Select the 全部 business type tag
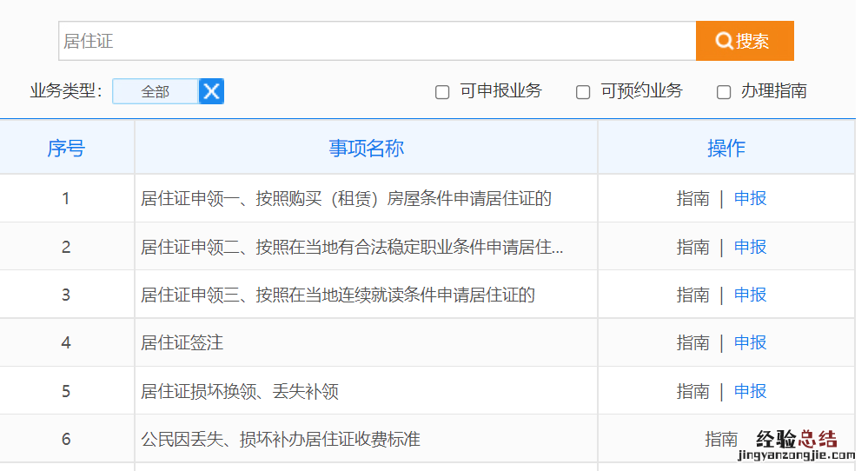This screenshot has height=471, width=868. (156, 91)
